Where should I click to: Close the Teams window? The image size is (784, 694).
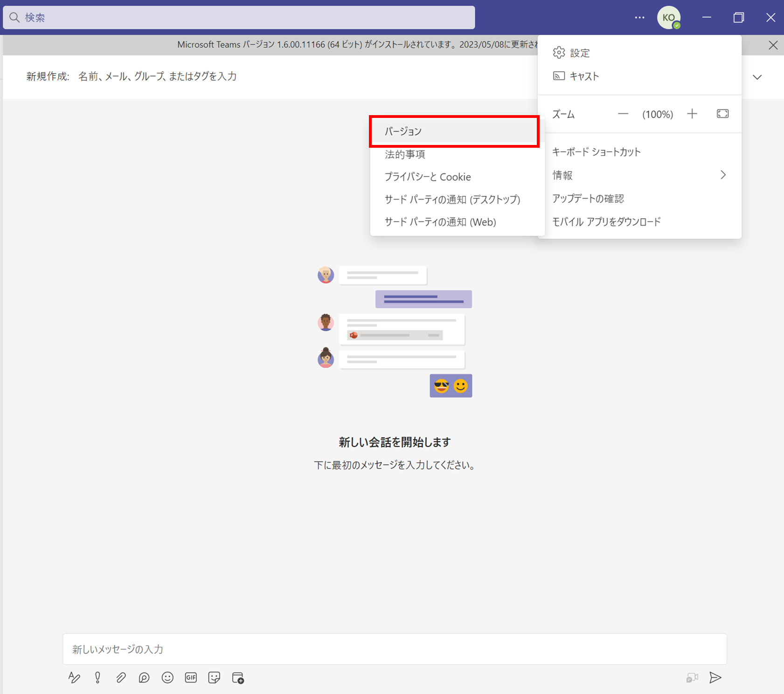770,18
